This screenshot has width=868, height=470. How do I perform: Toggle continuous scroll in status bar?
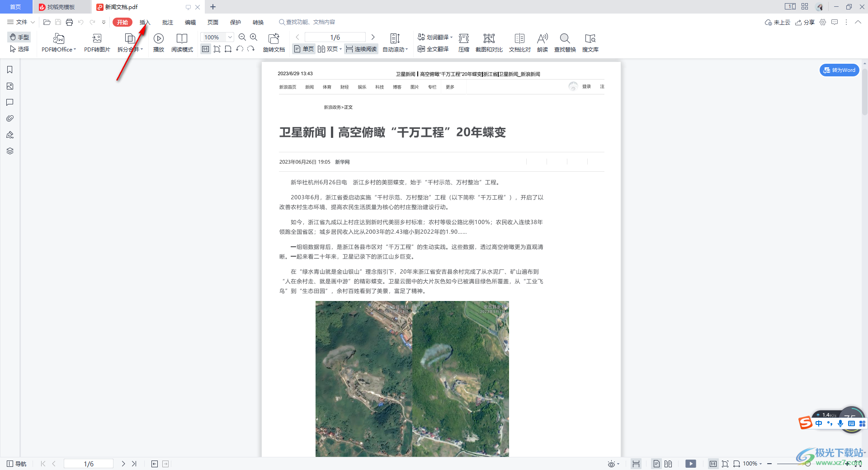[x=636, y=464]
